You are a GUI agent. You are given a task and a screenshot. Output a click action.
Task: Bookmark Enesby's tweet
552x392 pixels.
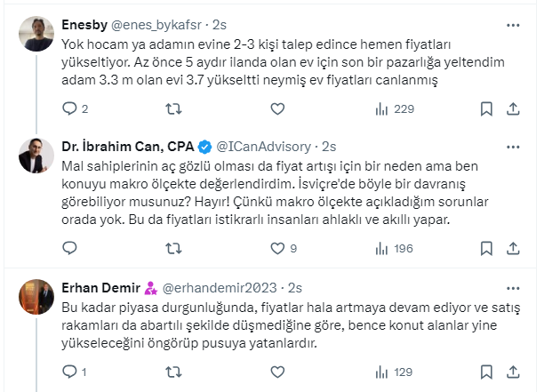pyautogui.click(x=486, y=109)
